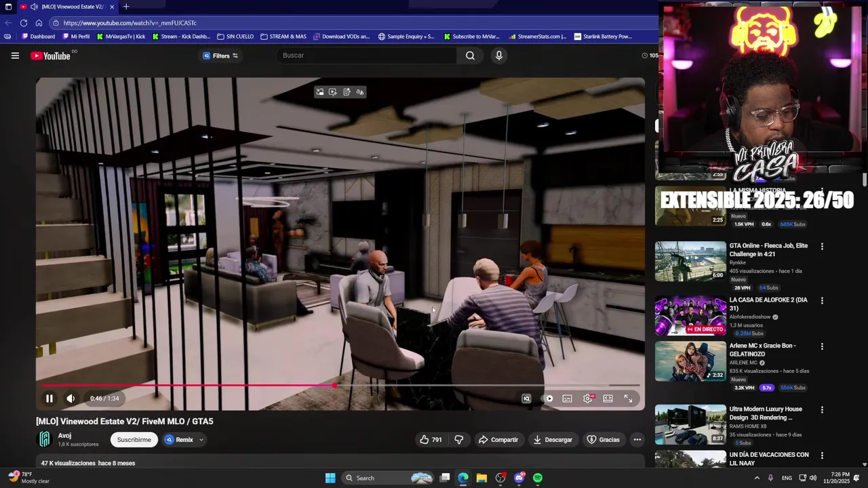Open player settings gear icon
This screenshot has height=488, width=868.
pyautogui.click(x=588, y=399)
